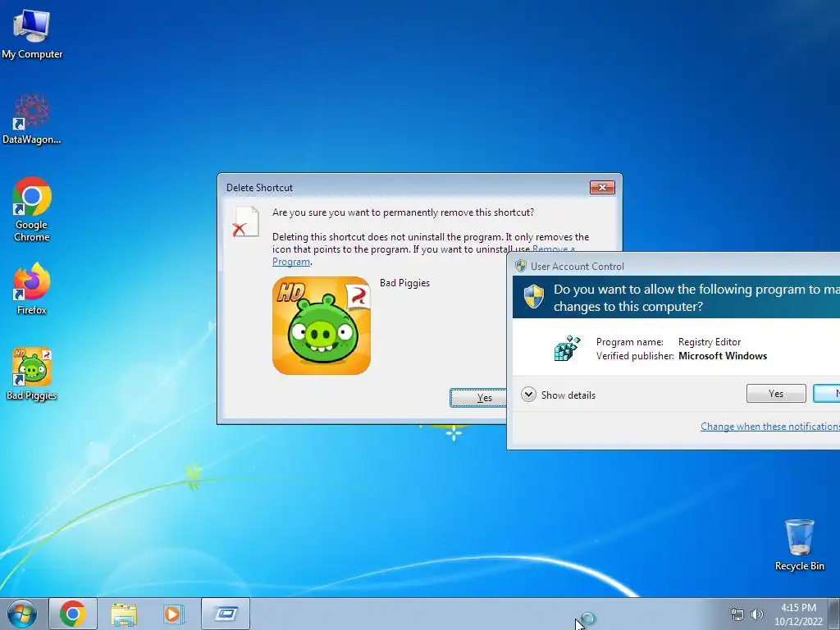The height and width of the screenshot is (630, 840).
Task: Click the Show desktop strip
Action: (833, 614)
